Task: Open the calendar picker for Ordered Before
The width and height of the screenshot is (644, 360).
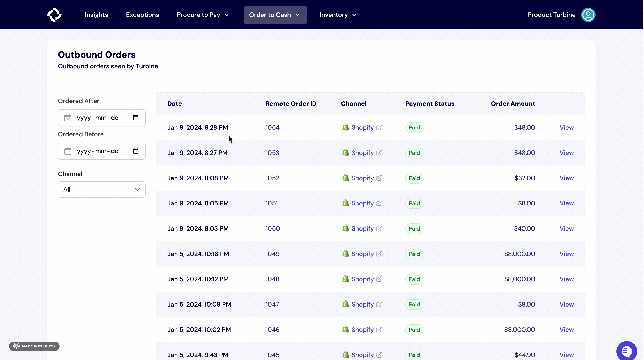Action: pos(136,151)
